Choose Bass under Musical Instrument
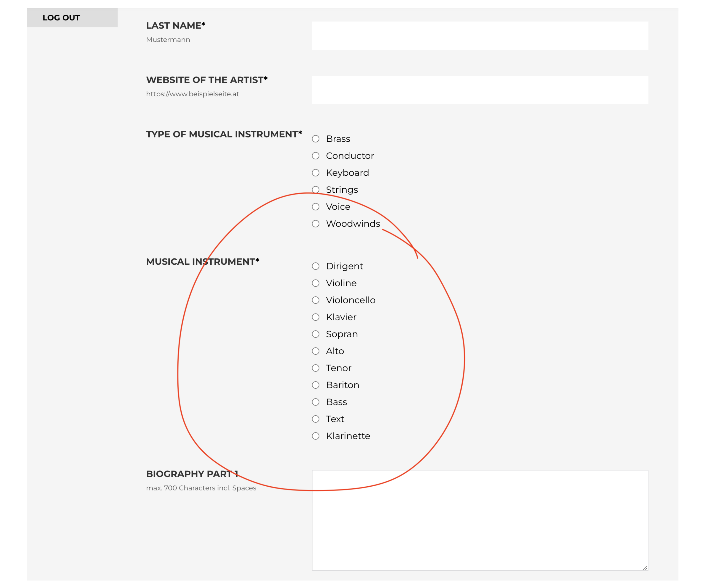 pos(315,402)
